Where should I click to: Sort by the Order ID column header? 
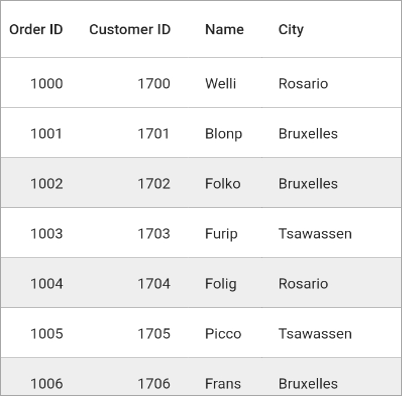coord(36,29)
